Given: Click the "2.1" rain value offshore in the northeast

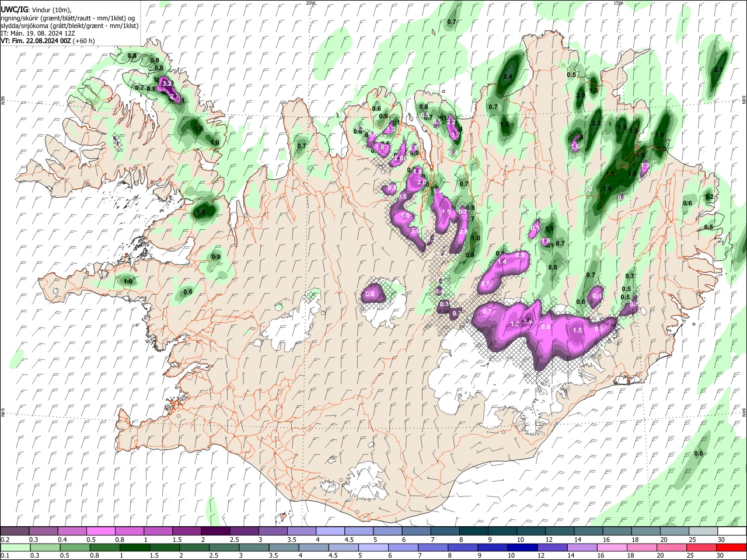Looking at the screenshot, I should pyautogui.click(x=718, y=69).
